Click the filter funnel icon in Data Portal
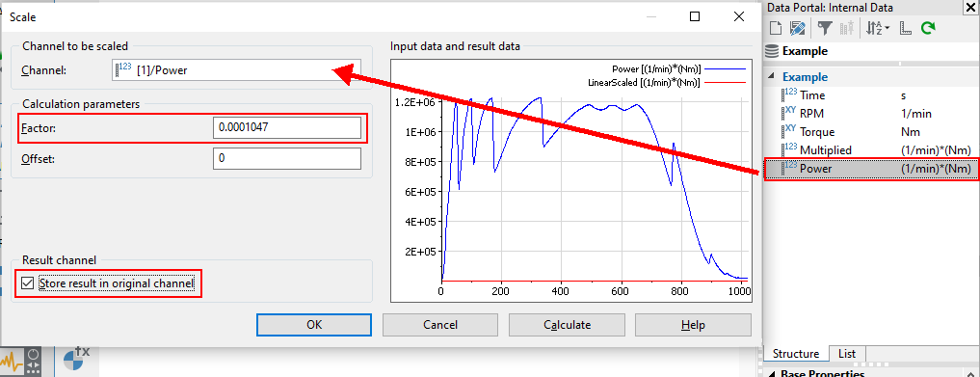This screenshot has height=377, width=980. coord(825,28)
